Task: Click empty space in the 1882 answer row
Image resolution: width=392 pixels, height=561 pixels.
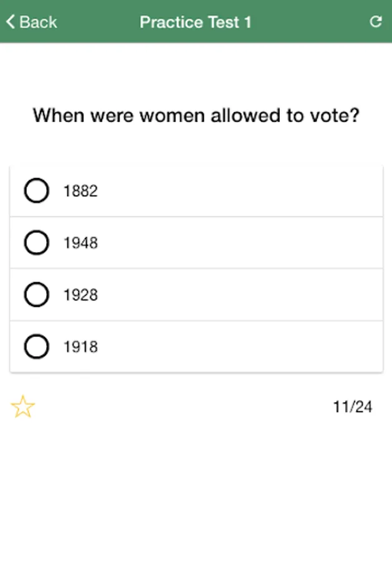Action: tap(249, 191)
